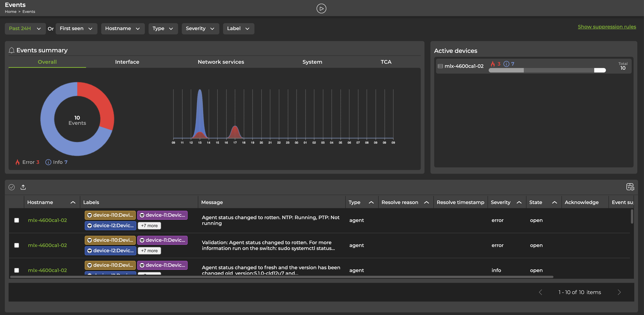Select the second event row checkbox
644x315 pixels.
coord(17,245)
